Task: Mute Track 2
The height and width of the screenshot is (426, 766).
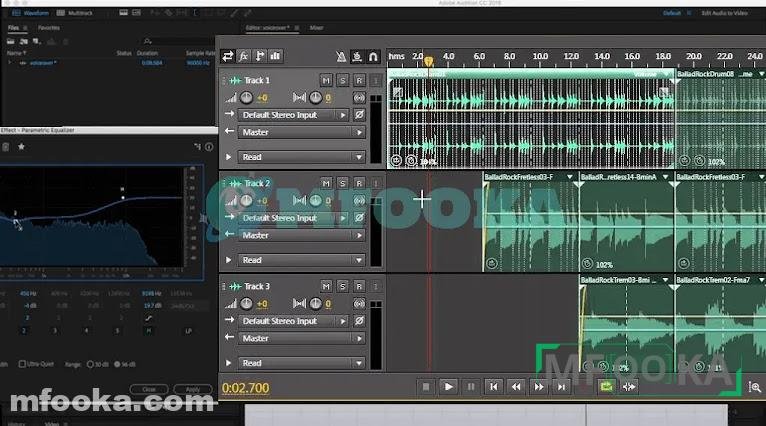Action: (326, 183)
